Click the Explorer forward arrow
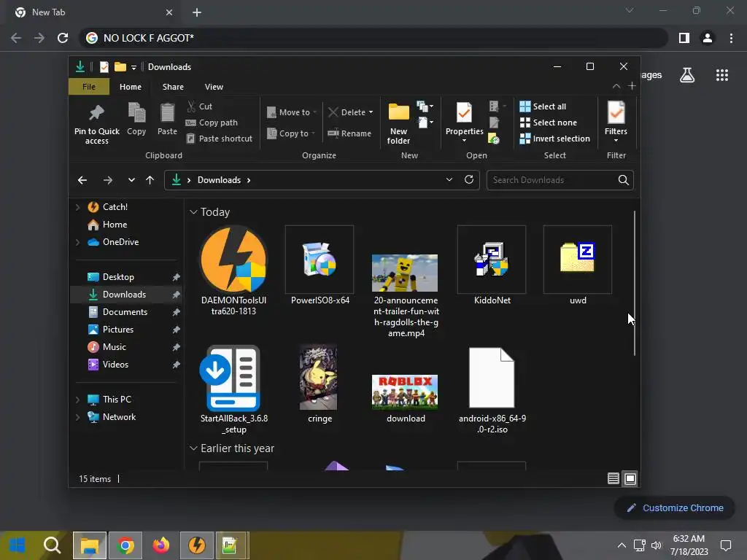Viewport: 747px width, 560px height. coord(108,180)
